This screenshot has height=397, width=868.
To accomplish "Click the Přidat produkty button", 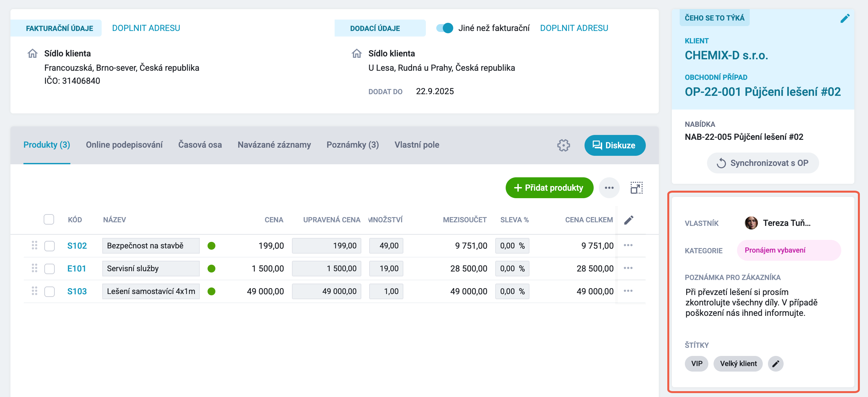I will pos(549,188).
